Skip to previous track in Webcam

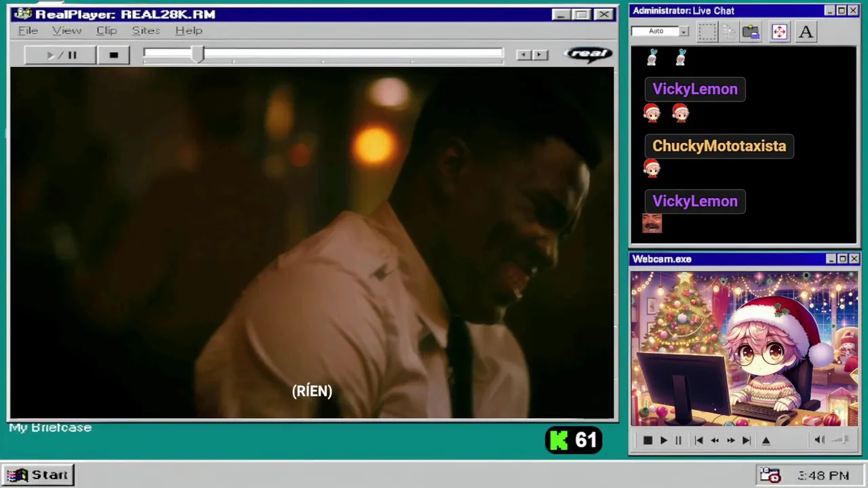(x=699, y=441)
